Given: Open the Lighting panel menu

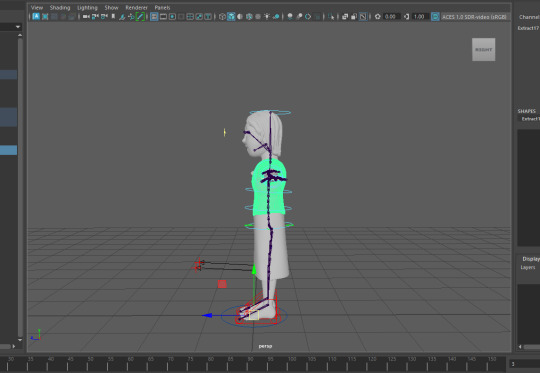Looking at the screenshot, I should 87,8.
